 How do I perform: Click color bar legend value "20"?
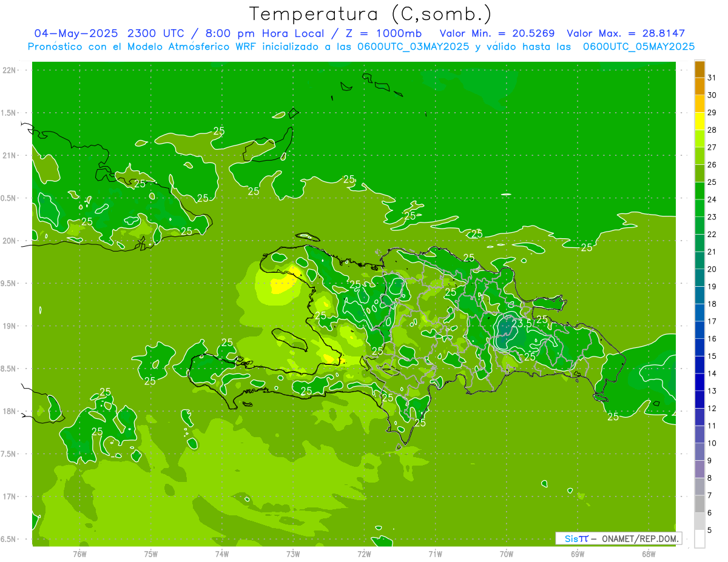[712, 269]
